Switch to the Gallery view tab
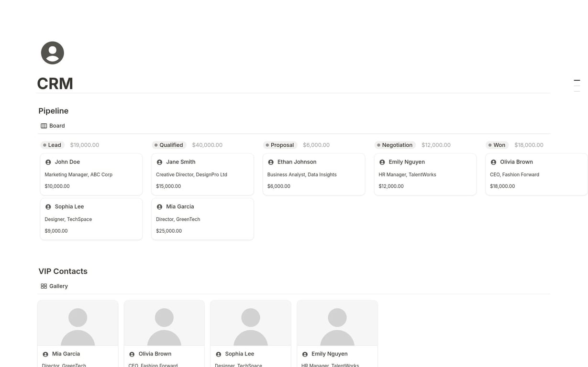Viewport: 588px width, 367px height. coord(54,286)
